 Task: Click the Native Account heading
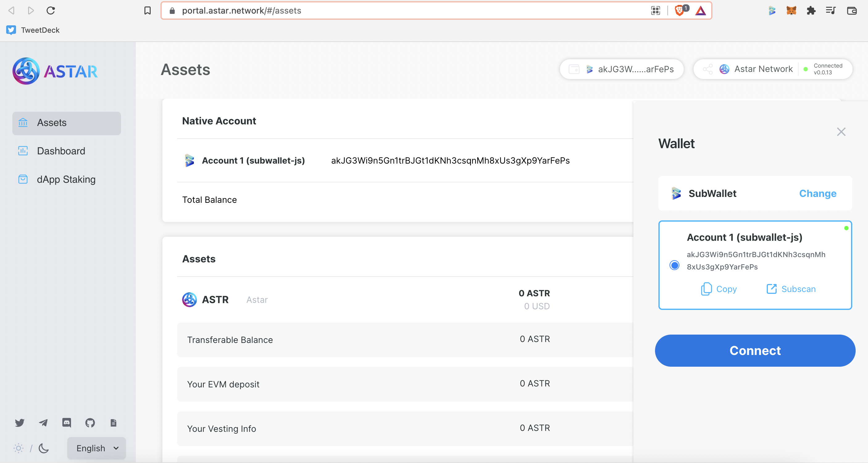click(219, 121)
